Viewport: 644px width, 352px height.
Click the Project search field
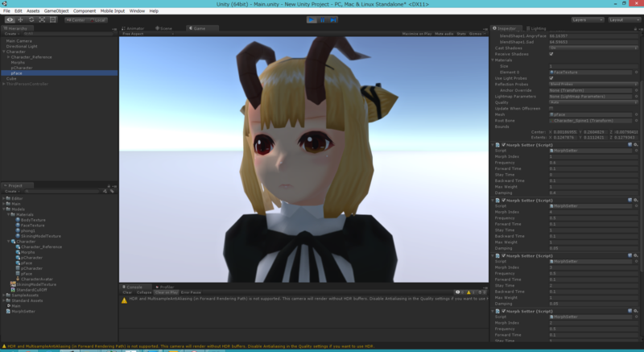62,192
